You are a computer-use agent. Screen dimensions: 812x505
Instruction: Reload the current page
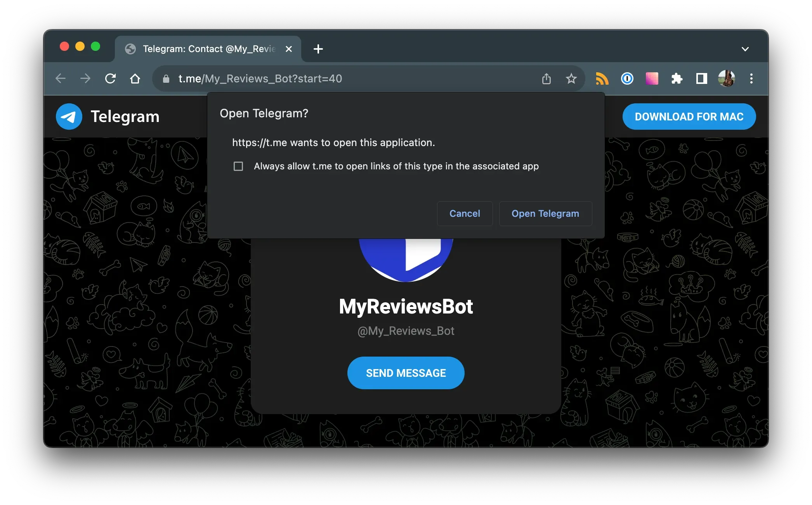111,79
